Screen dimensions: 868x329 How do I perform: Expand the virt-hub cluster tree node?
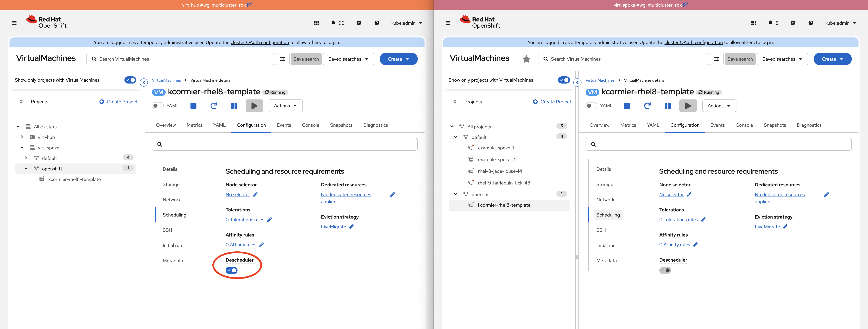click(22, 137)
